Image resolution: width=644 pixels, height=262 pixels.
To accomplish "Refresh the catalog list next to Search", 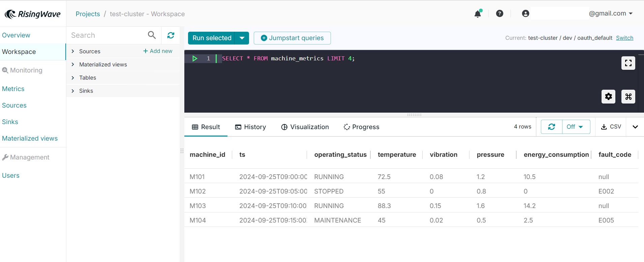I will pos(171,35).
